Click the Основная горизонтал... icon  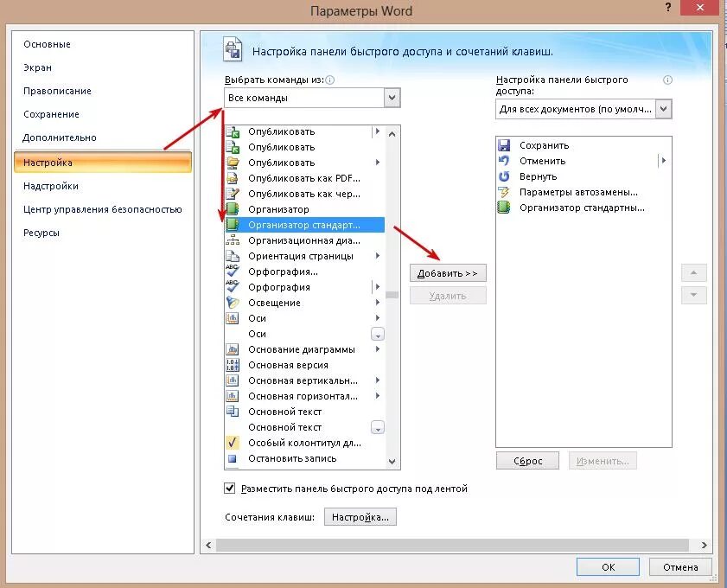233,396
